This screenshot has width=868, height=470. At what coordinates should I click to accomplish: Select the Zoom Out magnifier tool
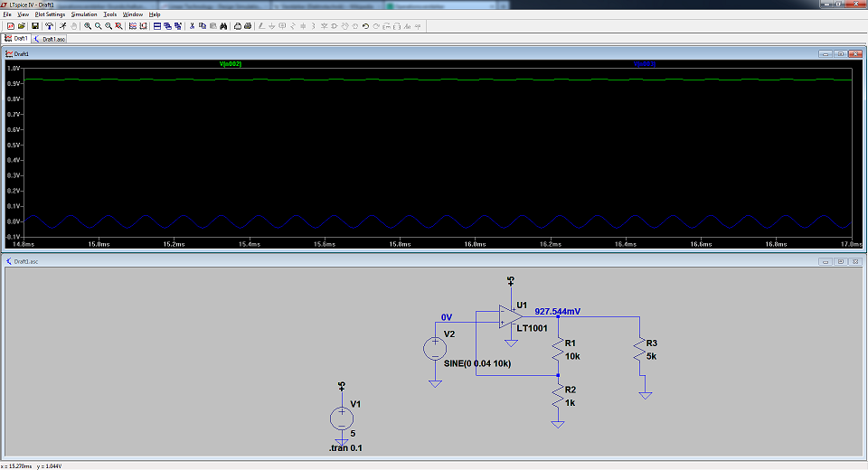pyautogui.click(x=108, y=26)
